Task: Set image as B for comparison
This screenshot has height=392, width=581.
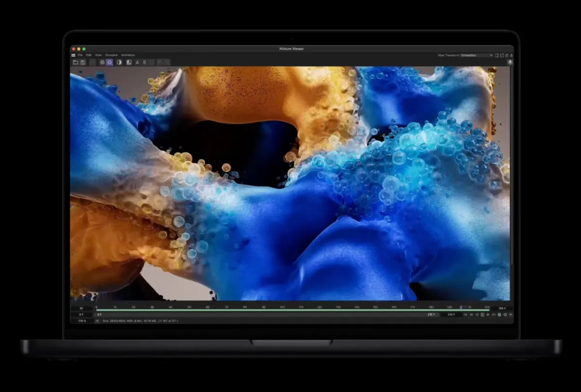Action: tap(144, 62)
